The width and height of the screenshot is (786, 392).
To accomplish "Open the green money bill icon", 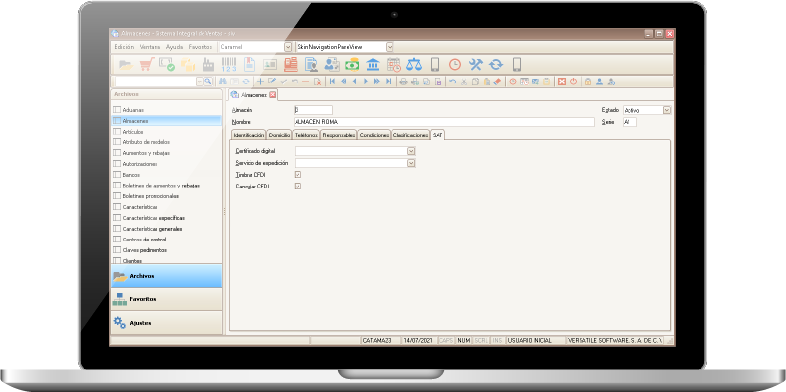I will click(352, 65).
